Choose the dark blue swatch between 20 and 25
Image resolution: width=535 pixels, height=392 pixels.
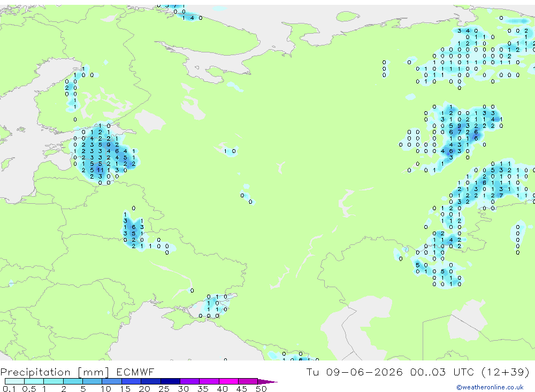pyautogui.click(x=150, y=381)
